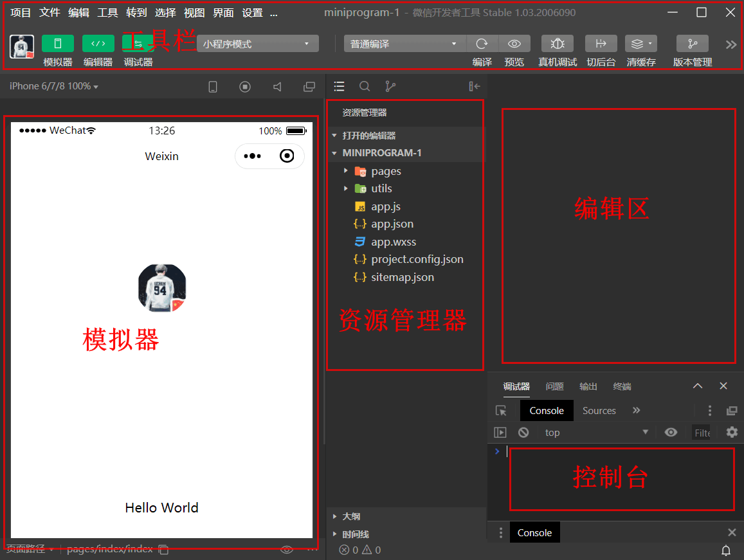The width and height of the screenshot is (744, 560).
Task: Toggle the simulator sound speaker icon
Action: (x=278, y=86)
